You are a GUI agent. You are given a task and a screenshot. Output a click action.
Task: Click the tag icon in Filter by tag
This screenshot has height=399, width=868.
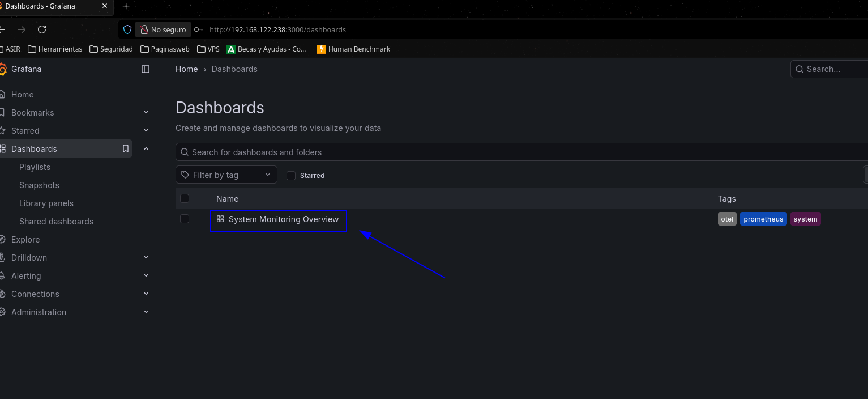point(185,175)
